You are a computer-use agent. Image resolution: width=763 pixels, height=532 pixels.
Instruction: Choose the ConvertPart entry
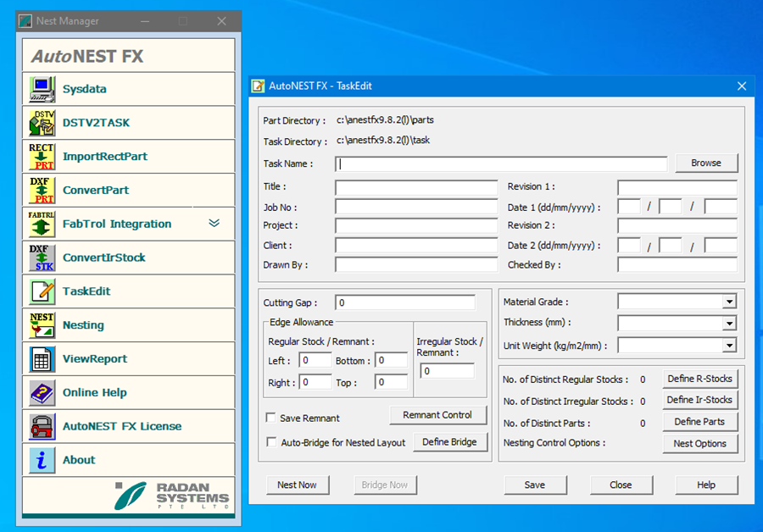(96, 190)
